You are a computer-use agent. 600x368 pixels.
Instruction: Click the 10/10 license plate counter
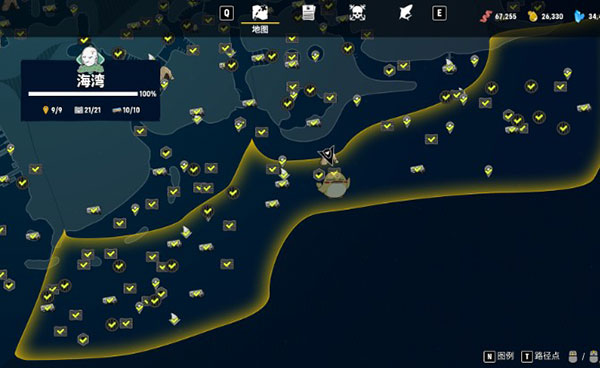tap(126, 110)
